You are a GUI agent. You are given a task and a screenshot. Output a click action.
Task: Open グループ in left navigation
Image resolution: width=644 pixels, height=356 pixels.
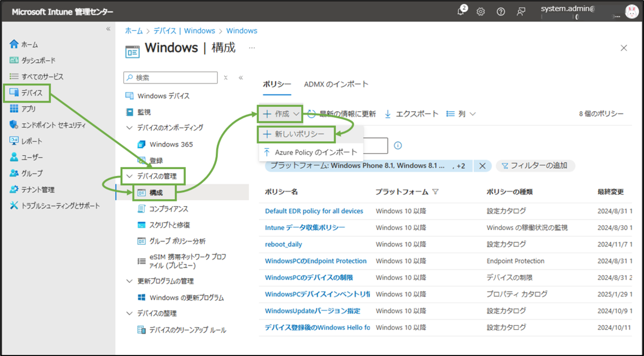pos(26,173)
